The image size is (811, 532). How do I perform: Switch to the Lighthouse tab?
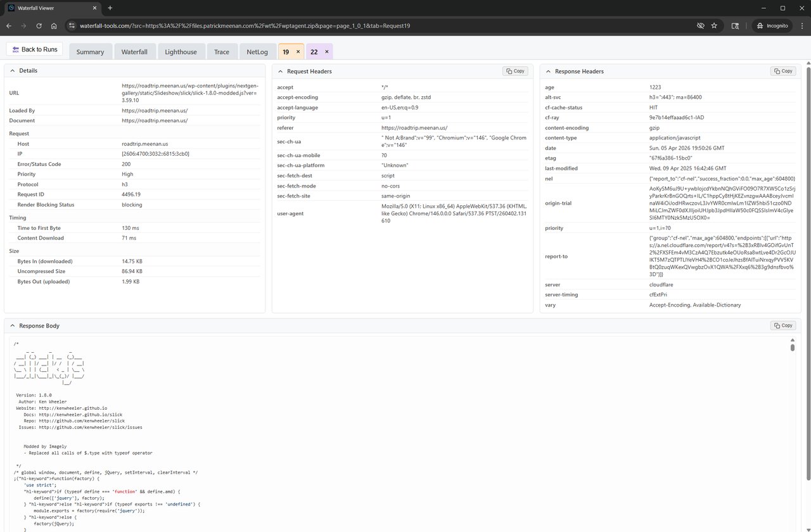181,51
